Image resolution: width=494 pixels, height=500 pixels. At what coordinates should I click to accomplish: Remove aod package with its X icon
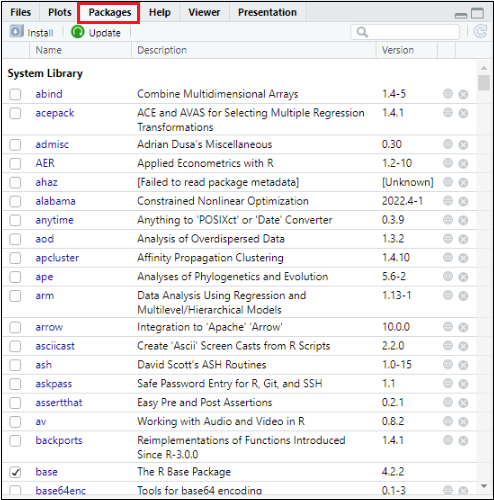tap(463, 239)
